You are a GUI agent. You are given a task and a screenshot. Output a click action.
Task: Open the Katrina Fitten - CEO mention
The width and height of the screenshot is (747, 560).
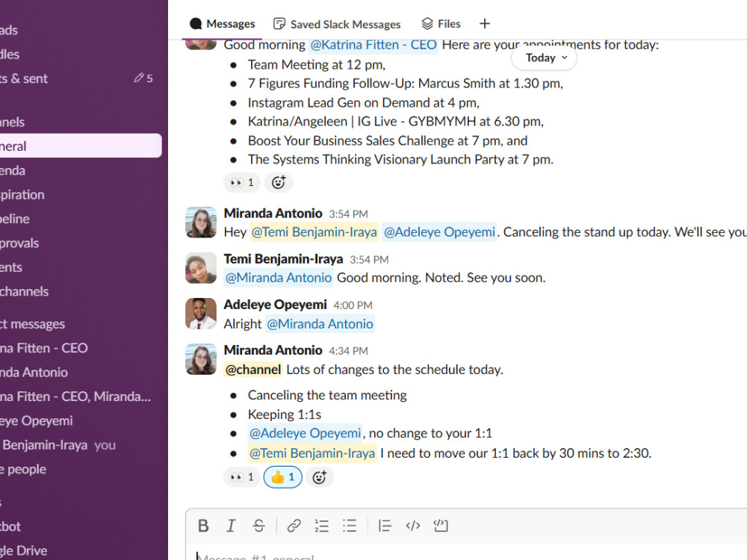pos(373,45)
